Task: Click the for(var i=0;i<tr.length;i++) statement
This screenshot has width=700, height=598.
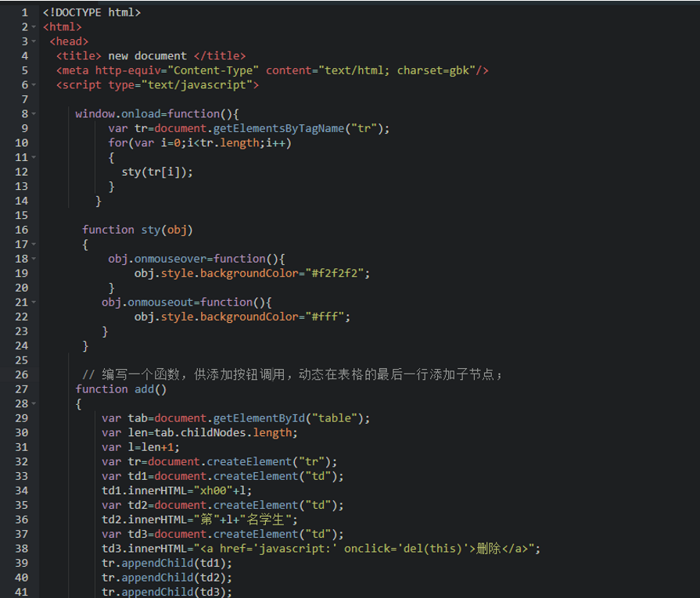Action: coord(199,143)
